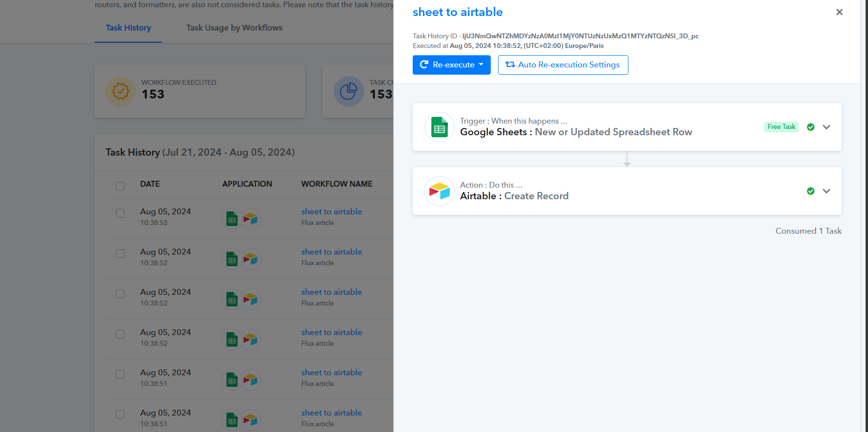This screenshot has height=432, width=868.
Task: Click the Airtable icon in the fourth task row
Action: tap(251, 340)
